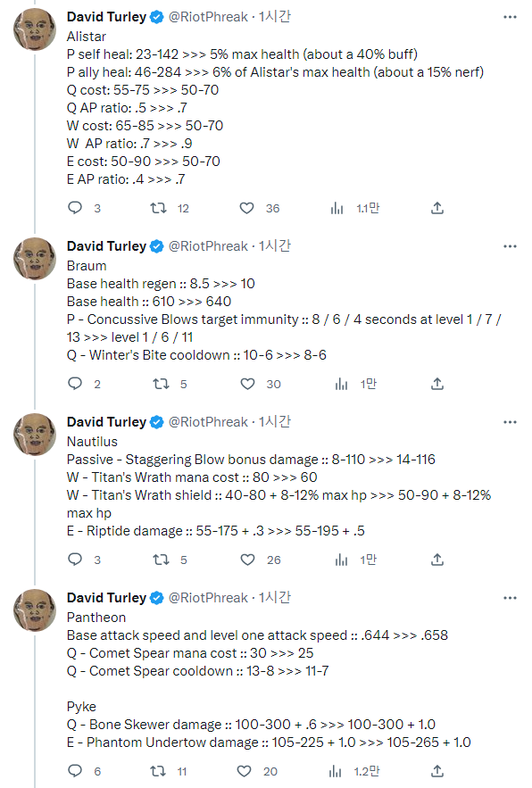Like the Alistar tweet
Screen dimensions: 532x788
tap(246, 208)
